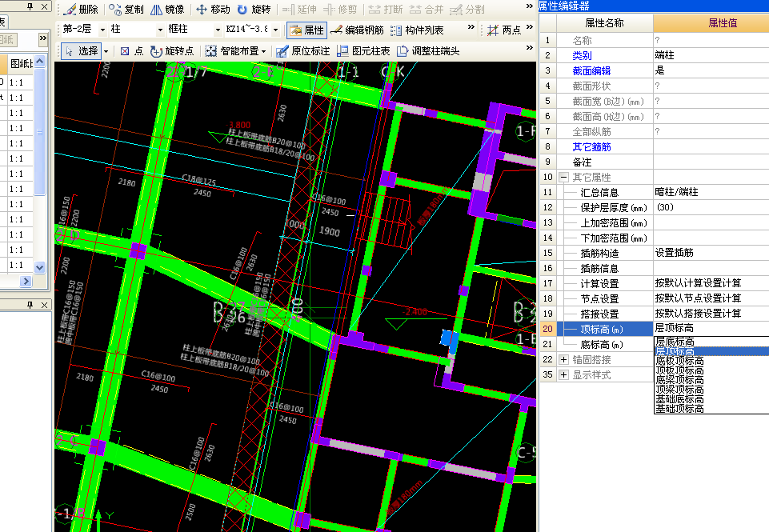Click the 上加密范围(mm) value field
Viewport: 769px width, 532px height.
coord(711,222)
